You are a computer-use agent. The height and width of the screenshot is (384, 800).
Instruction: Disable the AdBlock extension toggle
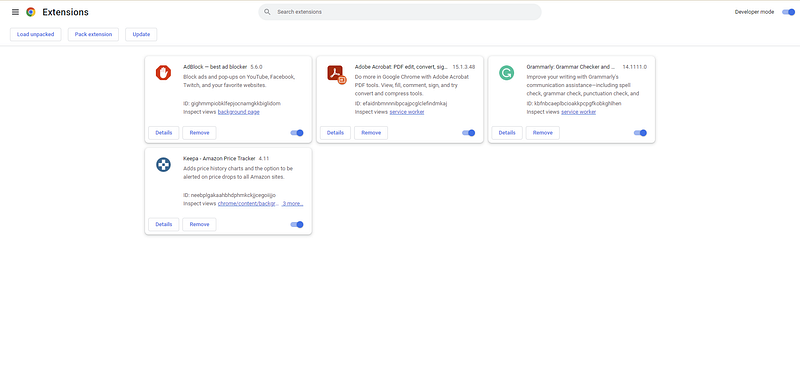click(x=297, y=133)
